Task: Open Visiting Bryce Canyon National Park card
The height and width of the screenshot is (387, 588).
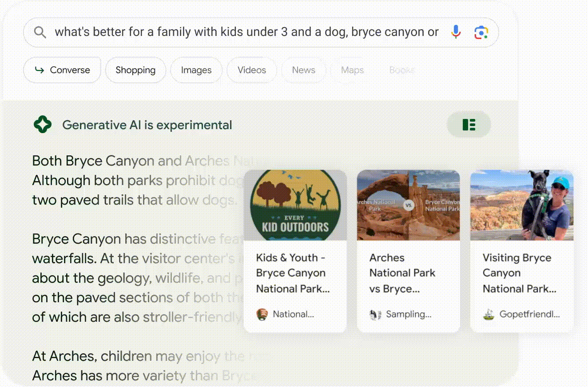Action: click(x=519, y=273)
